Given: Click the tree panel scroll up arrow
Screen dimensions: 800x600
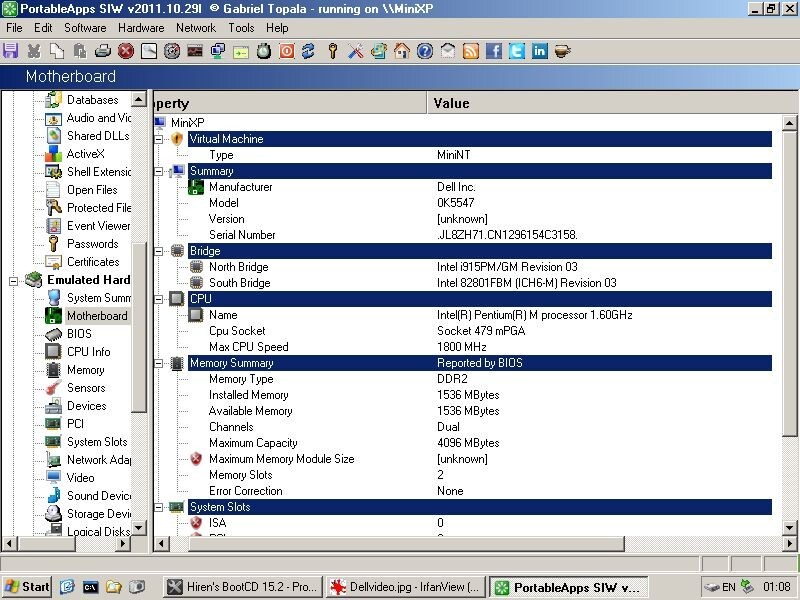Looking at the screenshot, I should click(x=139, y=99).
